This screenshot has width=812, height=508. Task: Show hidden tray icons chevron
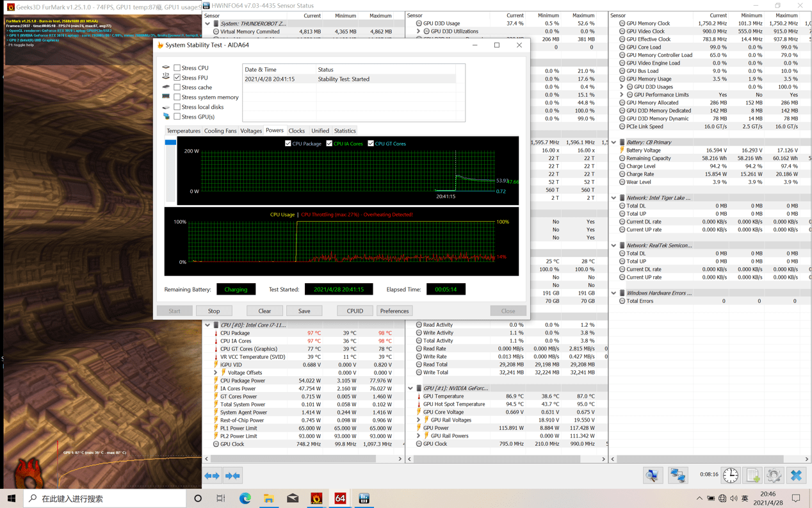tap(699, 498)
